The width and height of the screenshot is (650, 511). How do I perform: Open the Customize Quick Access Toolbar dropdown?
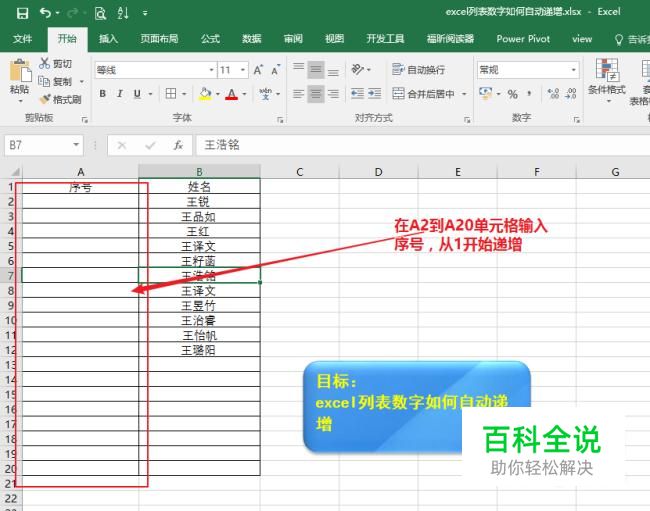[x=145, y=13]
